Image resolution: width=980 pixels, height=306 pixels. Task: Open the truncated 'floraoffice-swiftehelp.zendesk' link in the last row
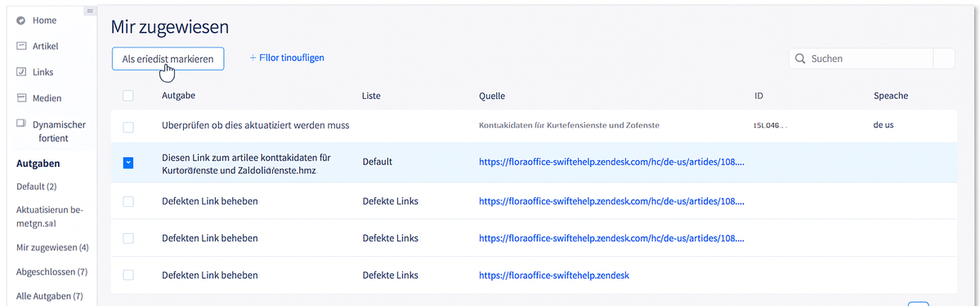(554, 275)
